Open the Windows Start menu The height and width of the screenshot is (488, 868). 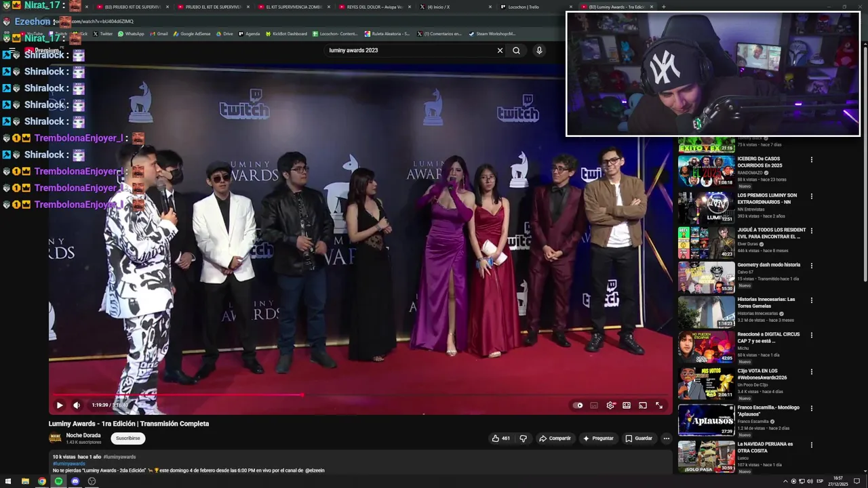coord(9,481)
